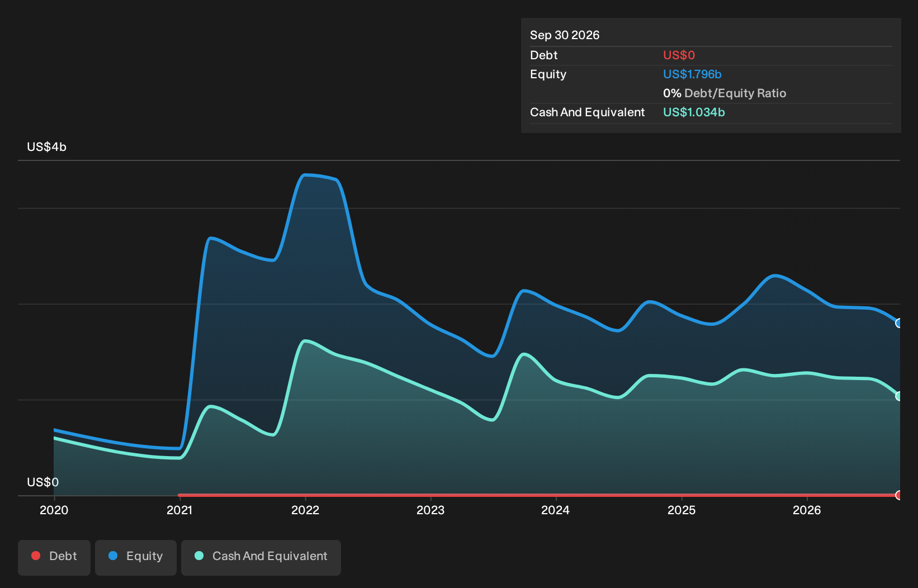Click the Cash And Equivalent endpoint marker

click(899, 396)
